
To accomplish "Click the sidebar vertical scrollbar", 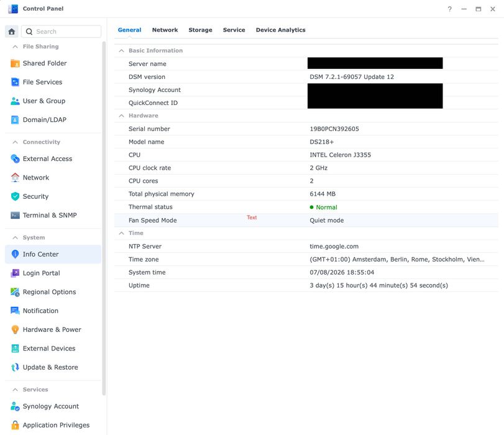I will [104, 218].
